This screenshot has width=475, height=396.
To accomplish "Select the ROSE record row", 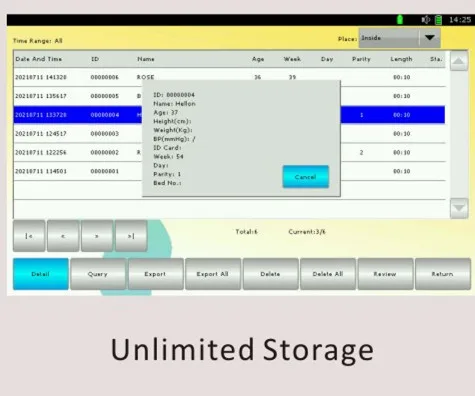I will point(229,77).
